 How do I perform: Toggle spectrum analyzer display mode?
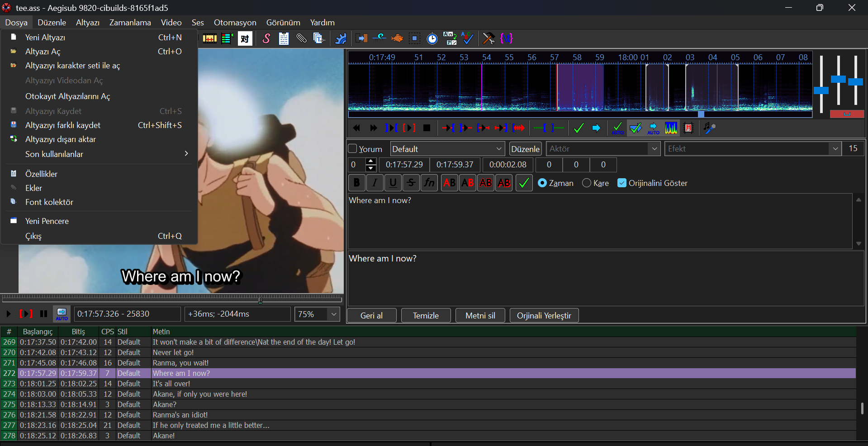(671, 128)
